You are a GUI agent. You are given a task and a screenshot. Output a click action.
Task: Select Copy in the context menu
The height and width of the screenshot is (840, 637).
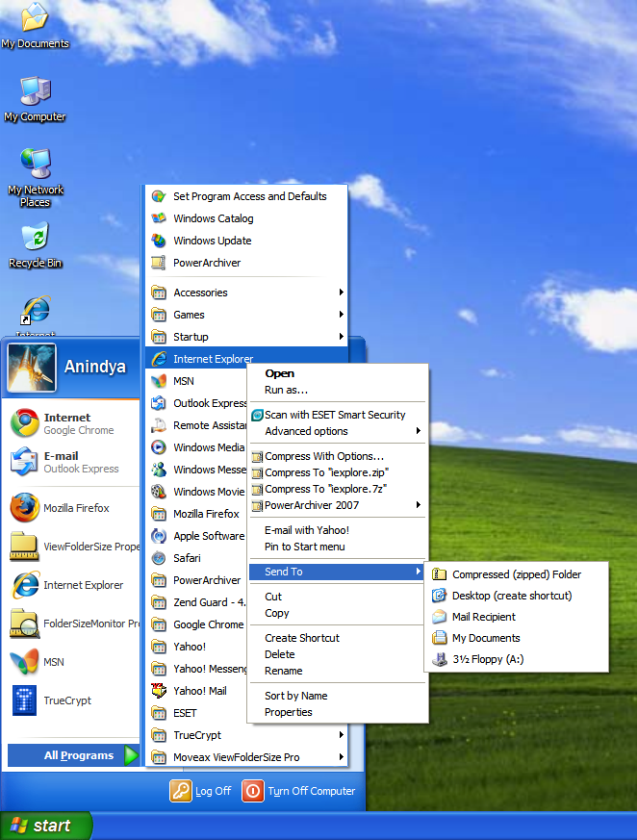(x=338, y=613)
